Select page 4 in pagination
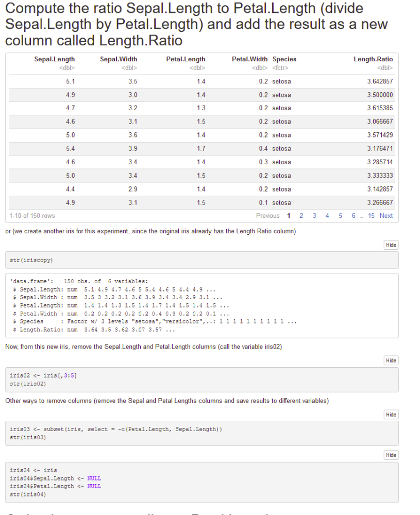The width and height of the screenshot is (420, 515). 327,216
